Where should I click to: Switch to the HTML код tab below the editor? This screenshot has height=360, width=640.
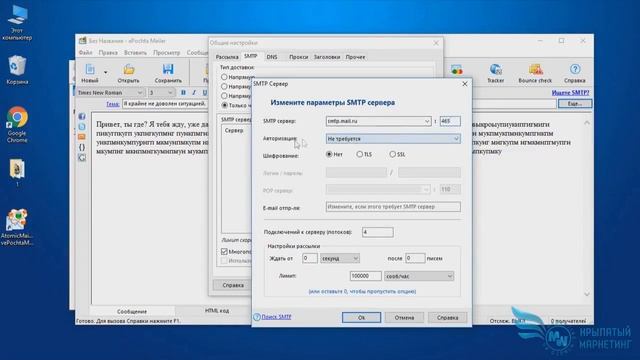click(x=217, y=311)
